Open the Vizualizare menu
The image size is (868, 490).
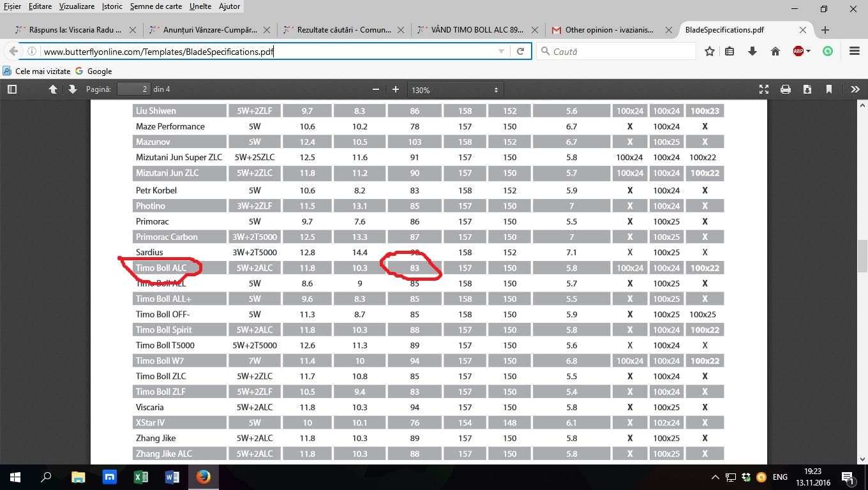[x=77, y=6]
